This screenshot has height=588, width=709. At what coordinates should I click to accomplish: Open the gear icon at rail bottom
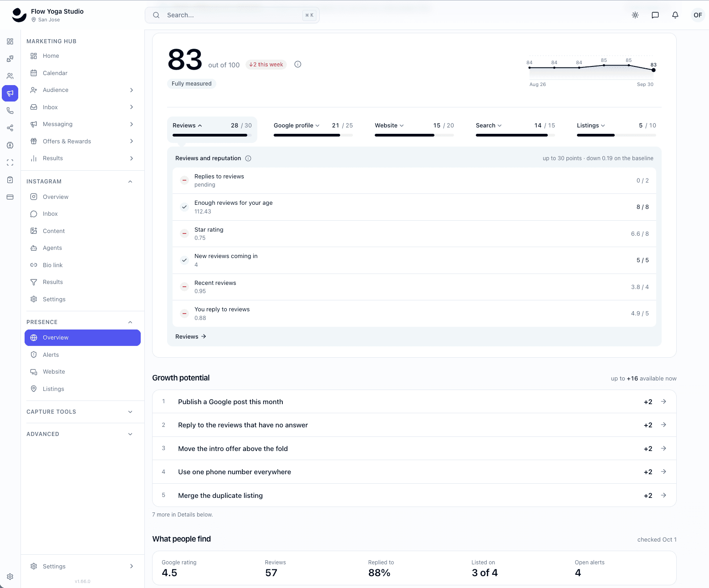pyautogui.click(x=10, y=577)
